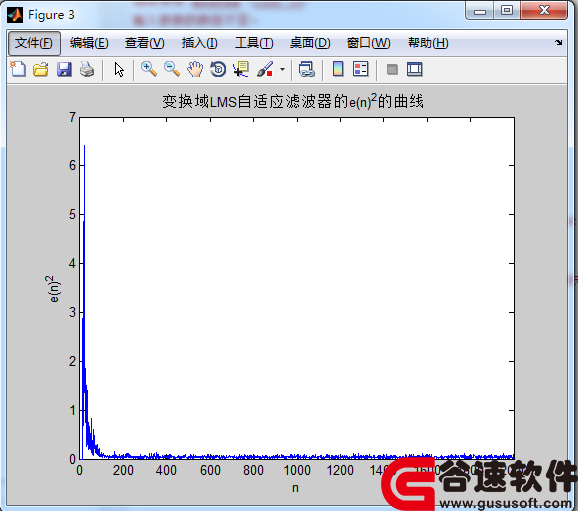Toggle the legend insert icon
The width and height of the screenshot is (578, 511).
(361, 69)
